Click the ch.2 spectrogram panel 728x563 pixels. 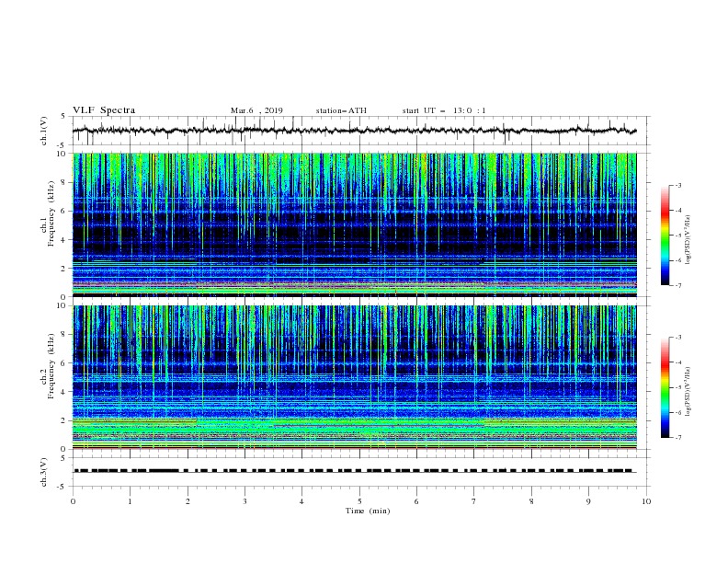click(355, 377)
